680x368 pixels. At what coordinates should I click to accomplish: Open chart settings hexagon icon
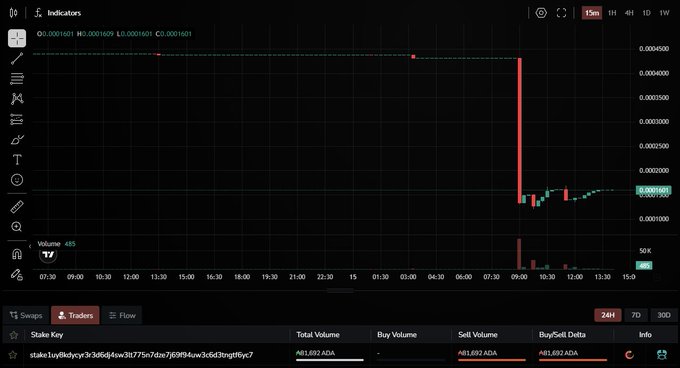click(541, 13)
